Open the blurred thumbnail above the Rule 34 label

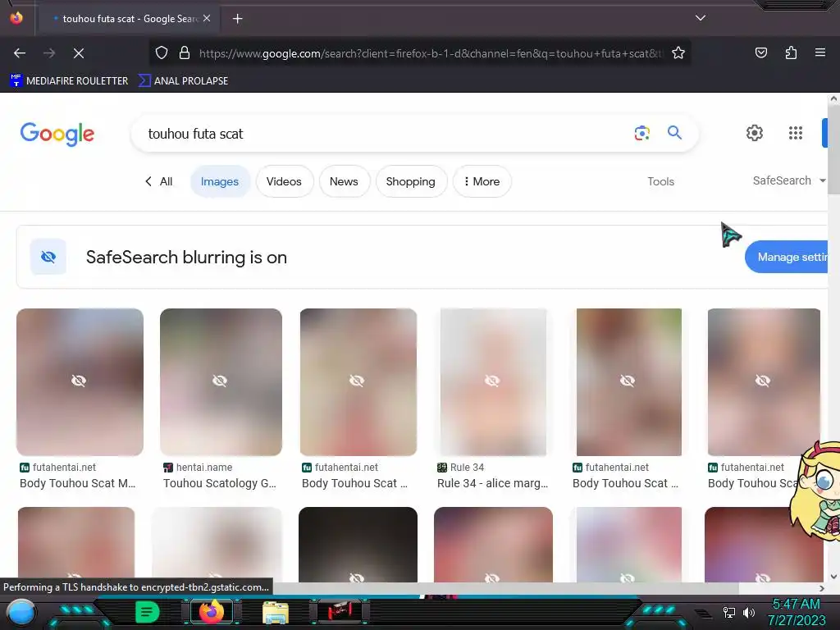pyautogui.click(x=493, y=382)
